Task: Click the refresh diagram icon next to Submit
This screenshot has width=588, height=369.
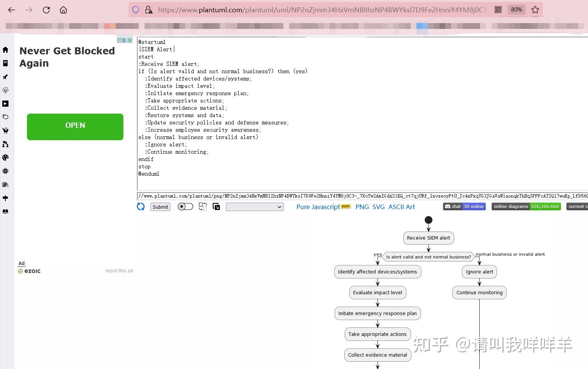Action: coord(140,206)
